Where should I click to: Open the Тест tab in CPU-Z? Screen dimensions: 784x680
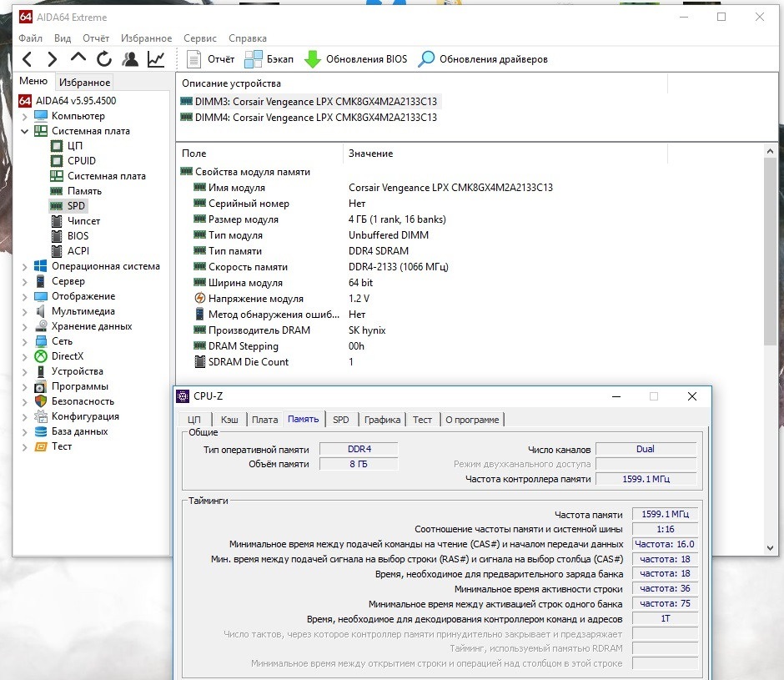click(x=422, y=420)
